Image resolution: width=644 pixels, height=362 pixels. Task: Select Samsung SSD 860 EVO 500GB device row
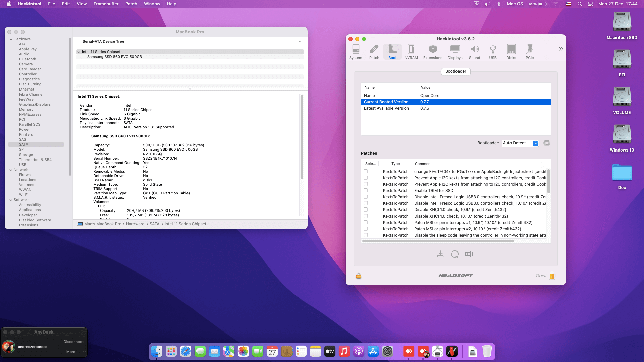coord(190,57)
